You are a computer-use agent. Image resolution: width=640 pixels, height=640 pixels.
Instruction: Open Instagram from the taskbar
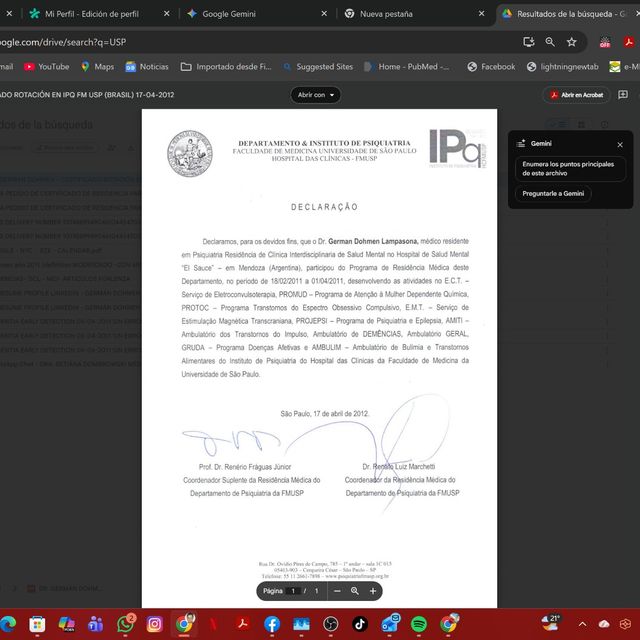tap(155, 624)
